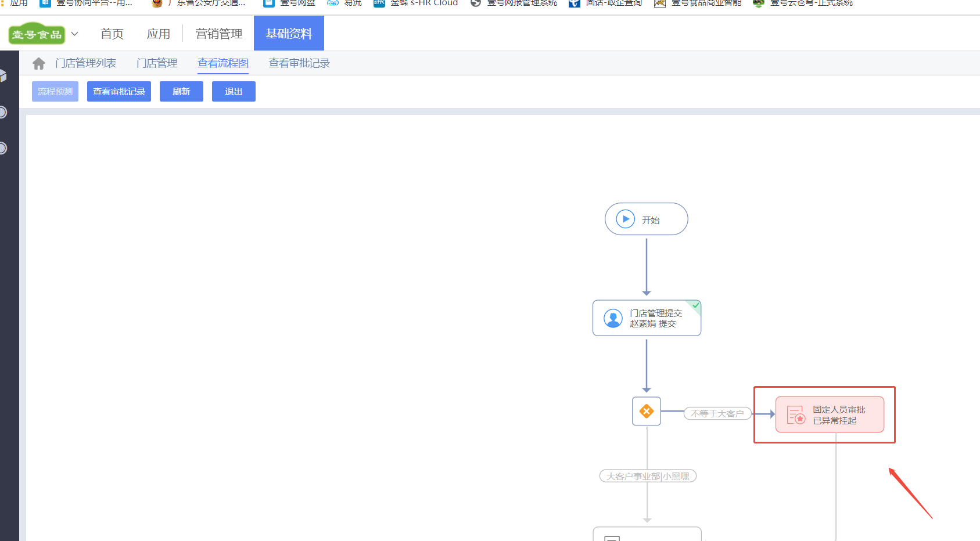Image resolution: width=980 pixels, height=541 pixels.
Task: Click the 壹号食品 green logo
Action: (37, 34)
